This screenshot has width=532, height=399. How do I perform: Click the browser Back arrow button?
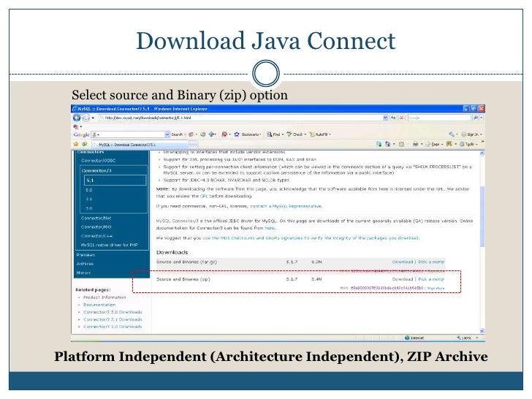(x=77, y=118)
